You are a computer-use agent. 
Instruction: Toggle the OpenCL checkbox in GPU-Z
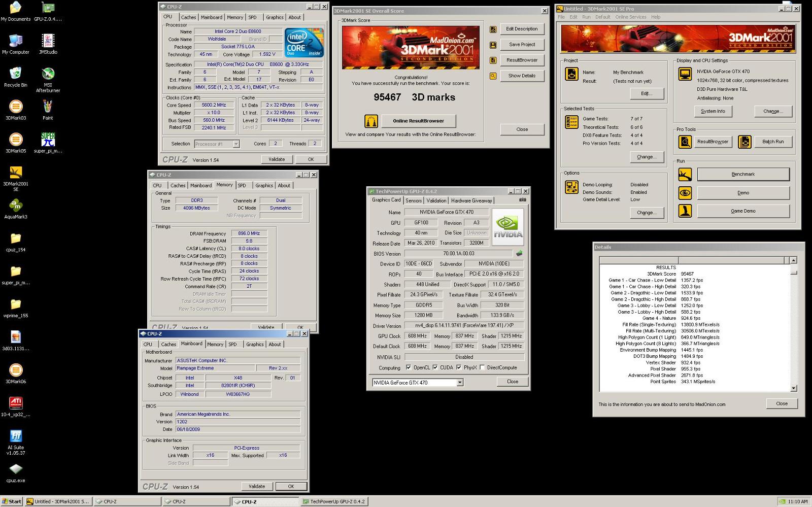point(409,367)
